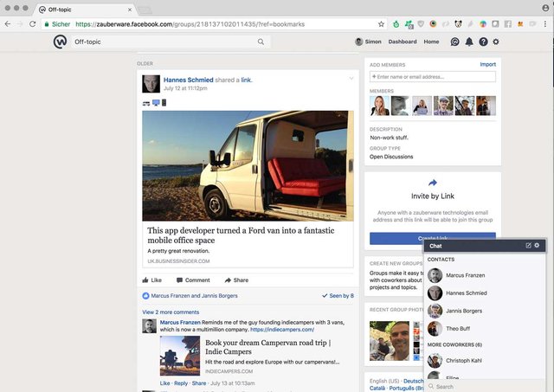The width and height of the screenshot is (554, 392).
Task: Open Chrome three-dot menu
Action: pos(545,24)
